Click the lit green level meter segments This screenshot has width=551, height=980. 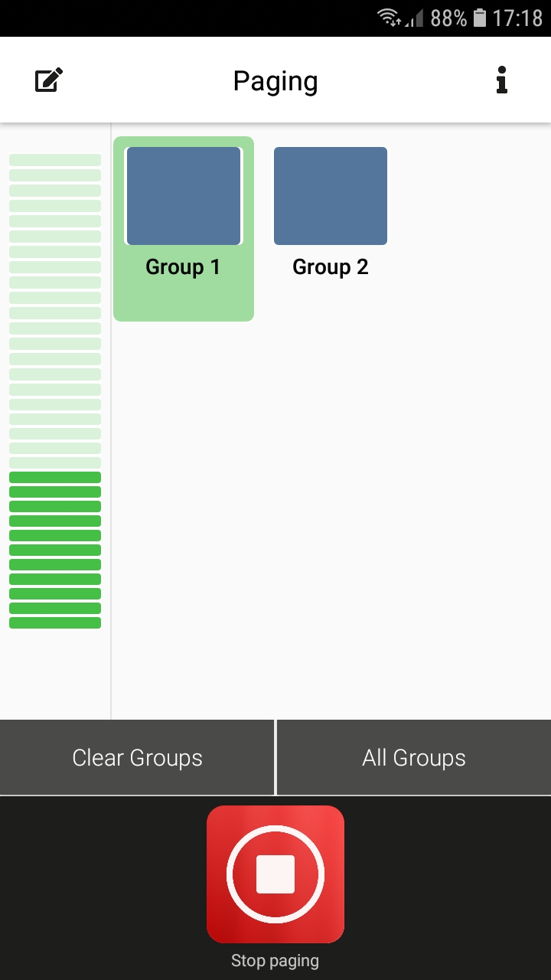coord(55,550)
